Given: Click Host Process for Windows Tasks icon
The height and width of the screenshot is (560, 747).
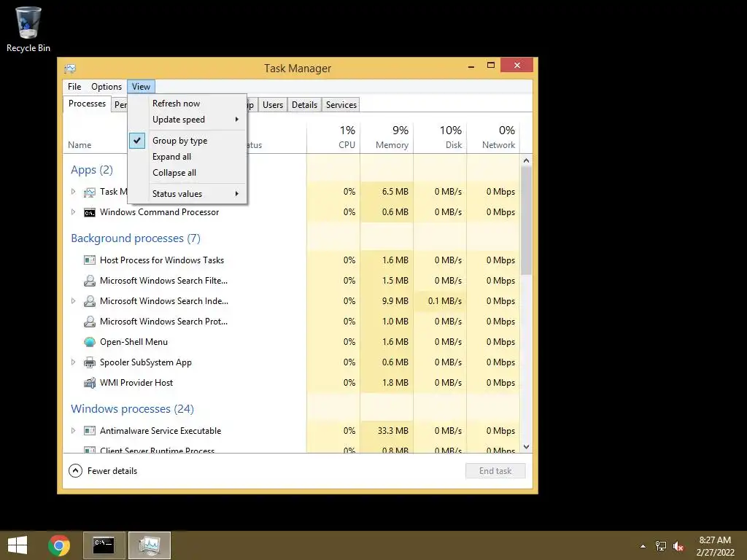Looking at the screenshot, I should pyautogui.click(x=90, y=260).
